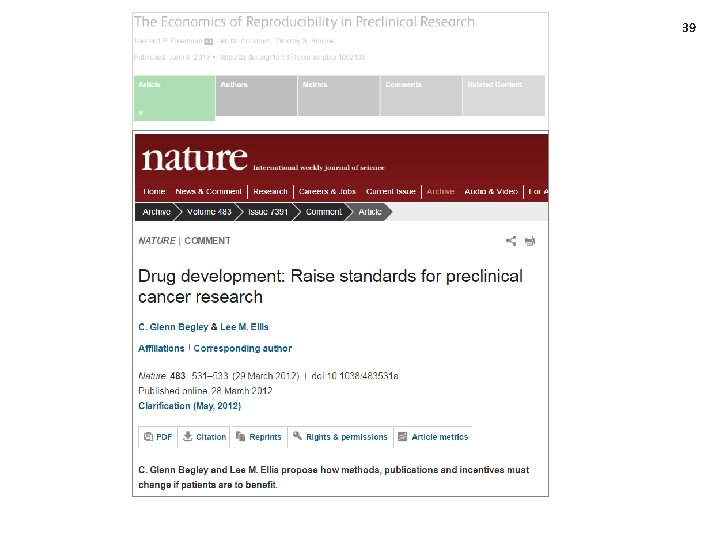Click the Article breadcrumb
The image size is (720, 540).
point(370,212)
